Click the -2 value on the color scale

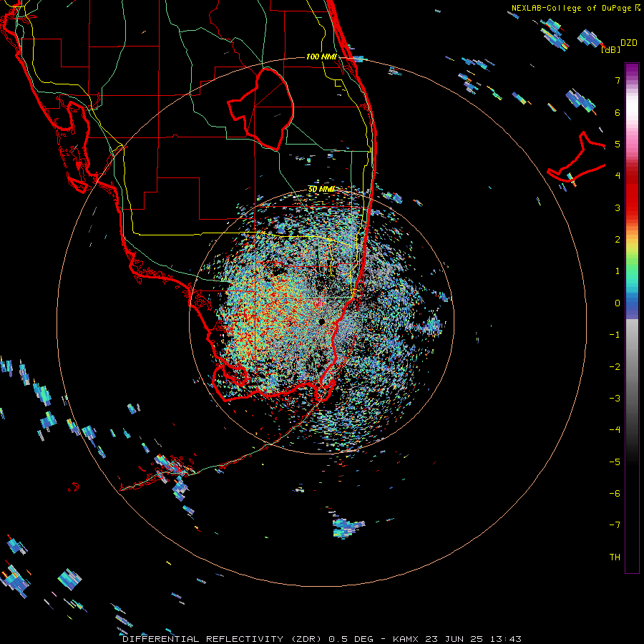pos(615,367)
